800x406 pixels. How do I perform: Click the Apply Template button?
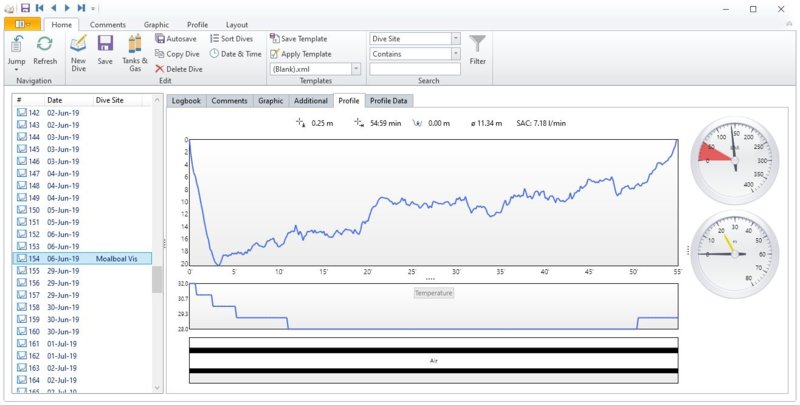[300, 54]
